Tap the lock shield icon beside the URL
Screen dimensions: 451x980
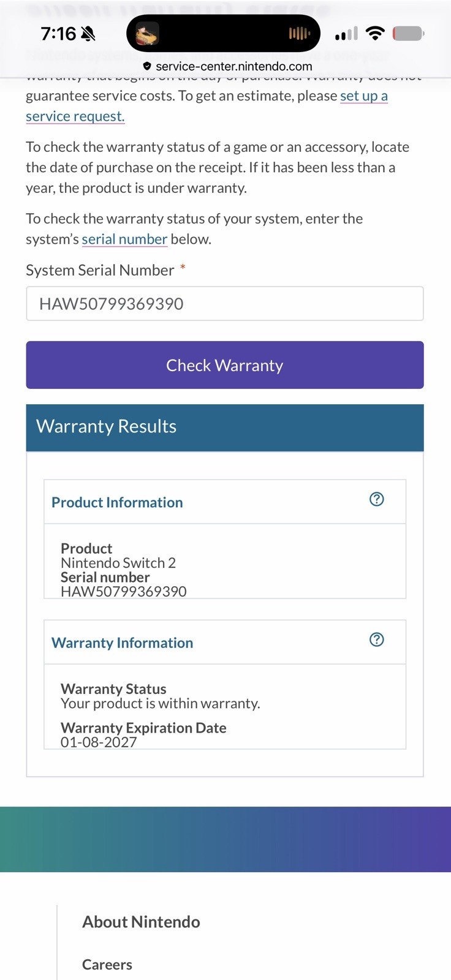[x=147, y=66]
